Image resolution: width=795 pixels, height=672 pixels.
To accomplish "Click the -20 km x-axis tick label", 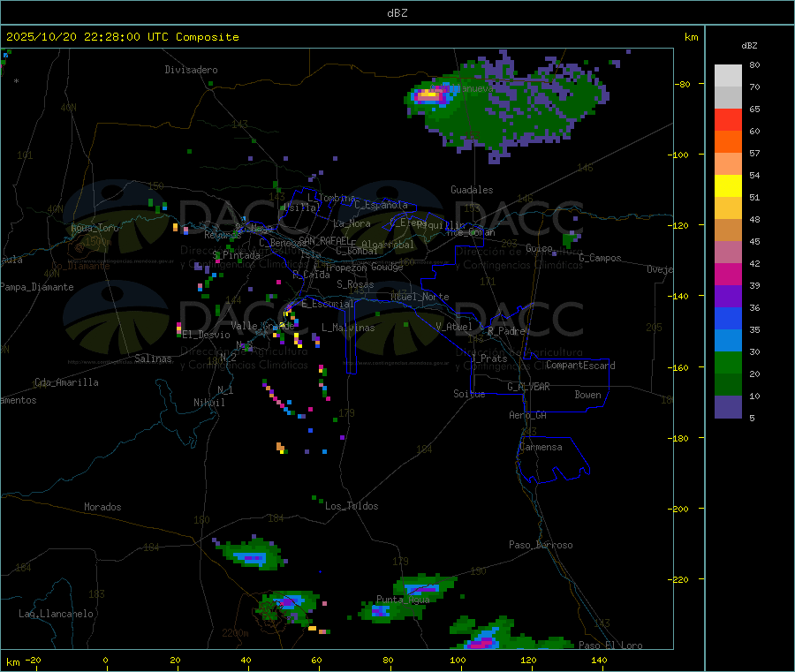I will tap(33, 660).
